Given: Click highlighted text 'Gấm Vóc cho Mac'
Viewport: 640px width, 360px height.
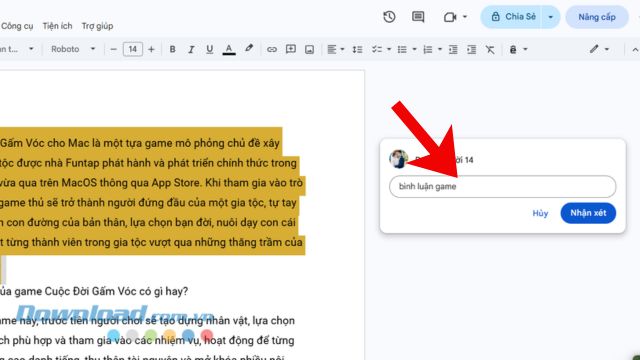Looking at the screenshot, I should 45,143.
